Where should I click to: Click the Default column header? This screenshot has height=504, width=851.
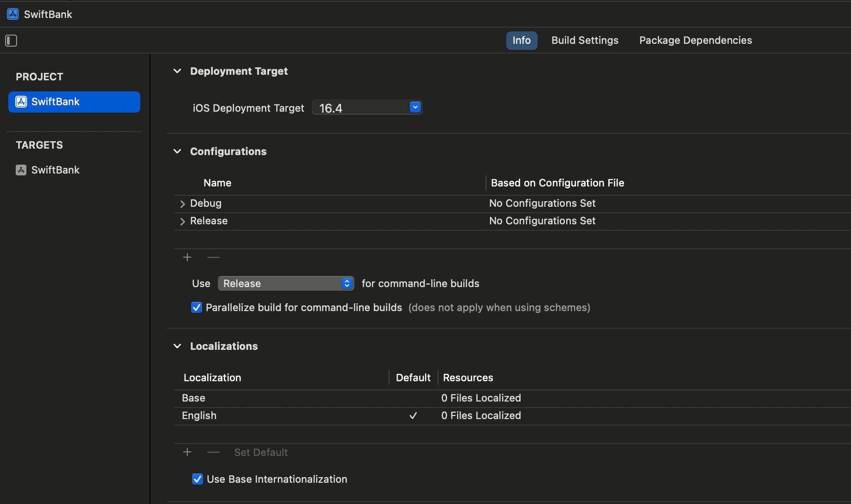click(413, 378)
